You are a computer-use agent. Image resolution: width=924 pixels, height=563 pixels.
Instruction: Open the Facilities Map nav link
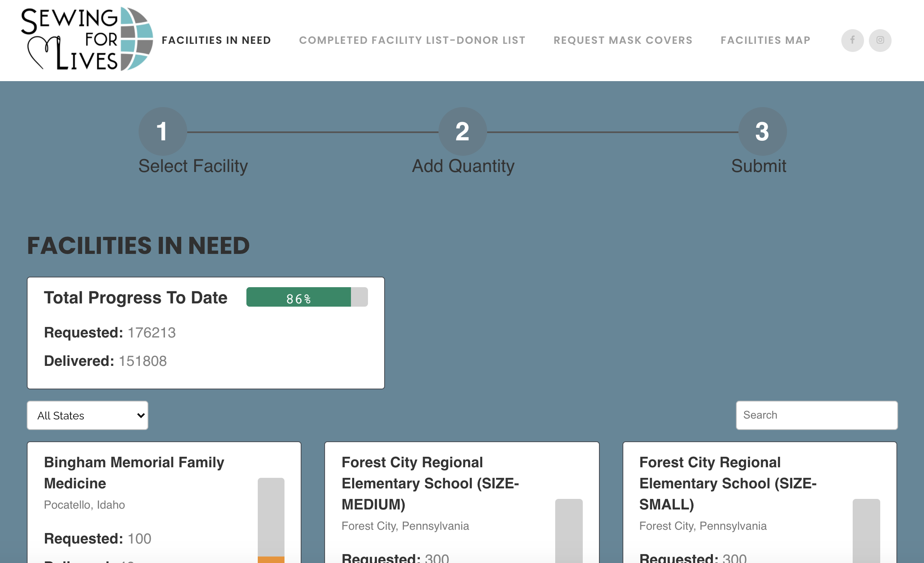click(766, 40)
